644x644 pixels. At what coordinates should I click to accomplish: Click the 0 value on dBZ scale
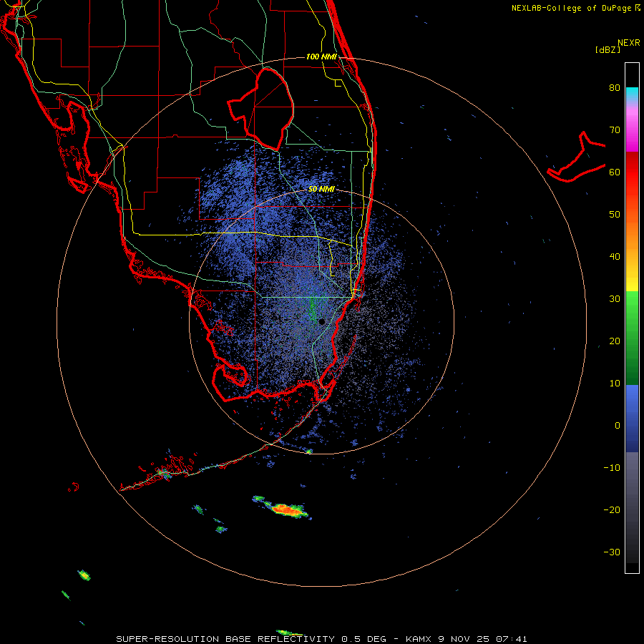(x=618, y=426)
